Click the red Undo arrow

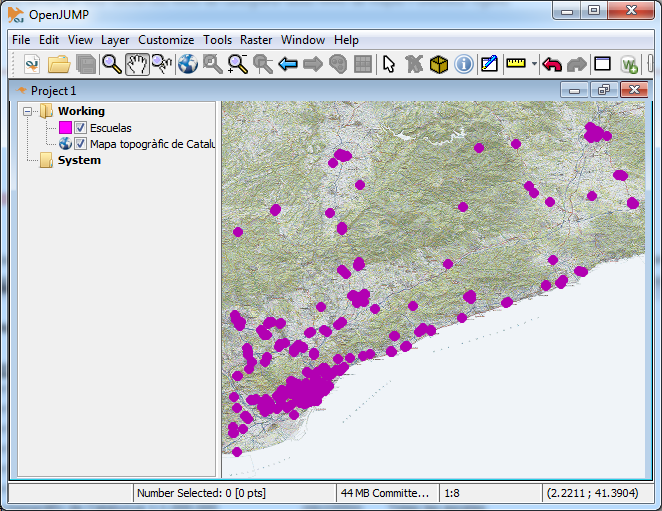552,64
